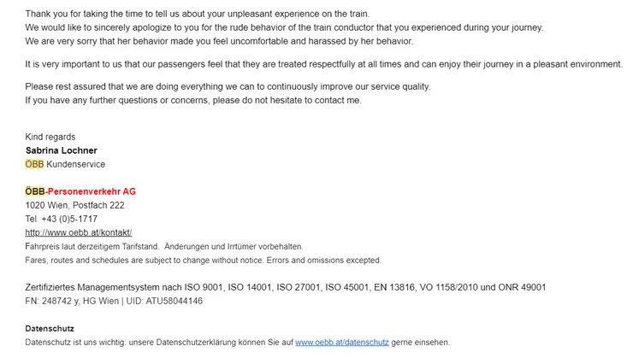Click the bold Datenschutz heading
Viewport: 633px width, 364px height.
[50, 328]
